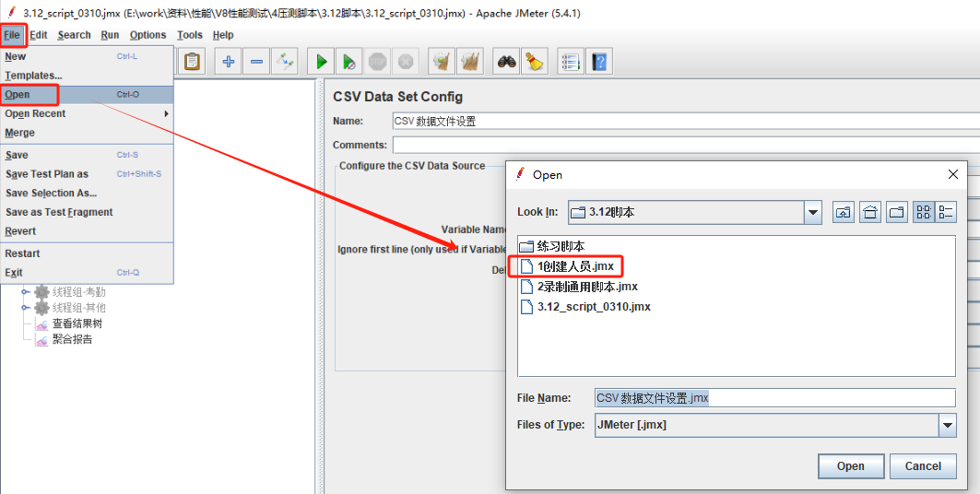
Task: Click the blue plus Expand All icon
Action: click(229, 62)
